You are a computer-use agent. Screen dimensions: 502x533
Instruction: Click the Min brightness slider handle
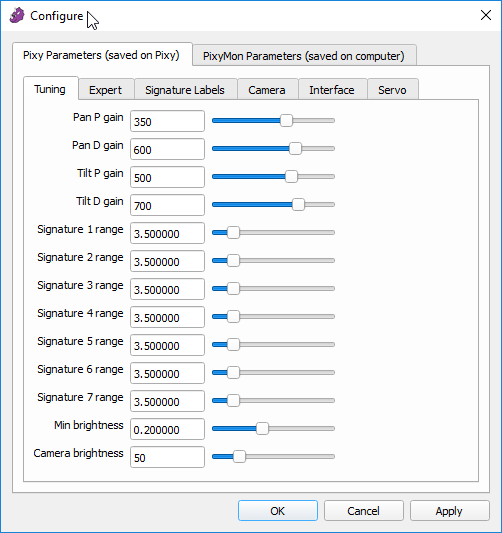[262, 428]
